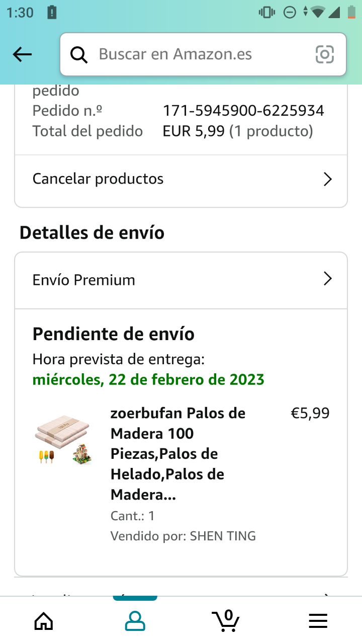This screenshot has width=362, height=644.
Task: Open the hamburger menu icon
Action: [318, 621]
